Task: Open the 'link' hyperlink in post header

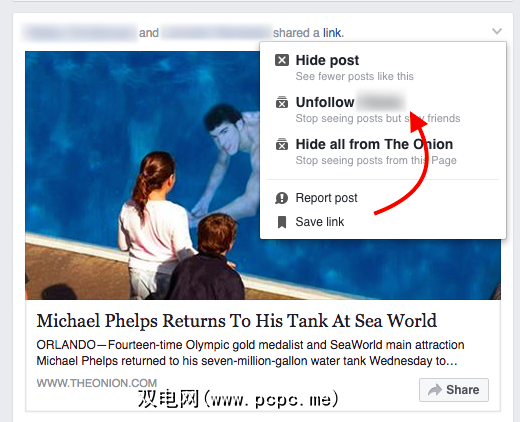Action: coord(332,33)
